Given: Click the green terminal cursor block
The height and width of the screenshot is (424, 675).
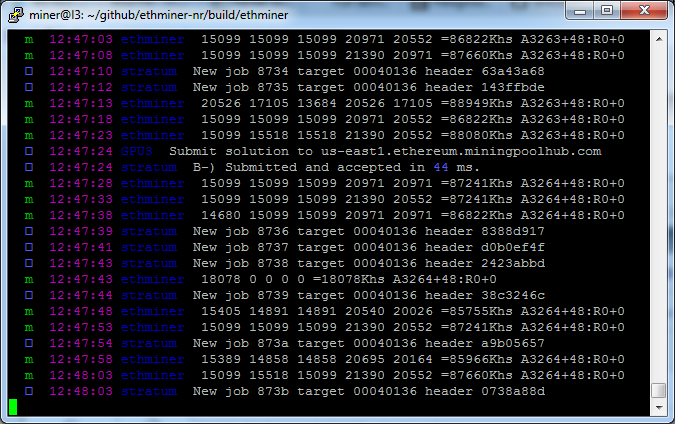Looking at the screenshot, I should pyautogui.click(x=13, y=407).
